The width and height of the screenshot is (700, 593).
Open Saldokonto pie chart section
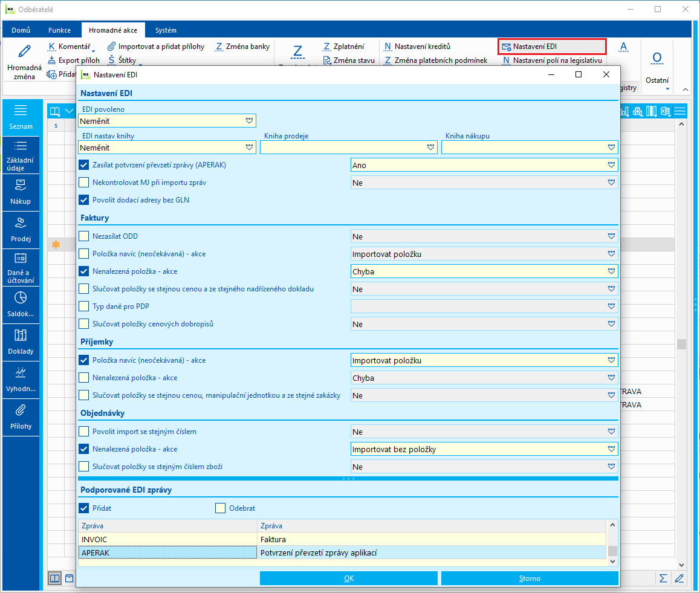point(21,305)
